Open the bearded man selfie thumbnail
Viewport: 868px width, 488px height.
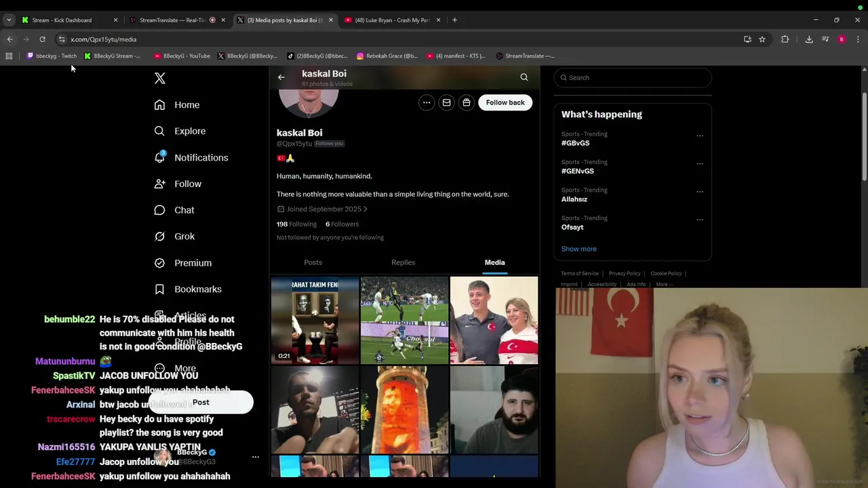pyautogui.click(x=494, y=409)
